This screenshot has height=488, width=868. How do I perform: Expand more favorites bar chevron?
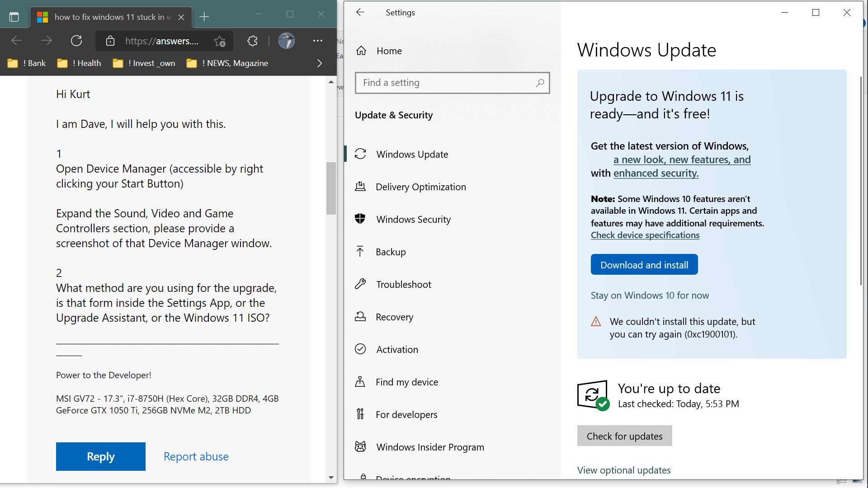(320, 63)
